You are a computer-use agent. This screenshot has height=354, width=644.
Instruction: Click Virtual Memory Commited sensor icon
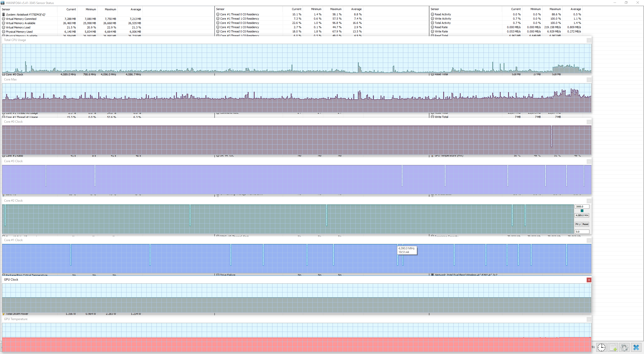pos(4,19)
